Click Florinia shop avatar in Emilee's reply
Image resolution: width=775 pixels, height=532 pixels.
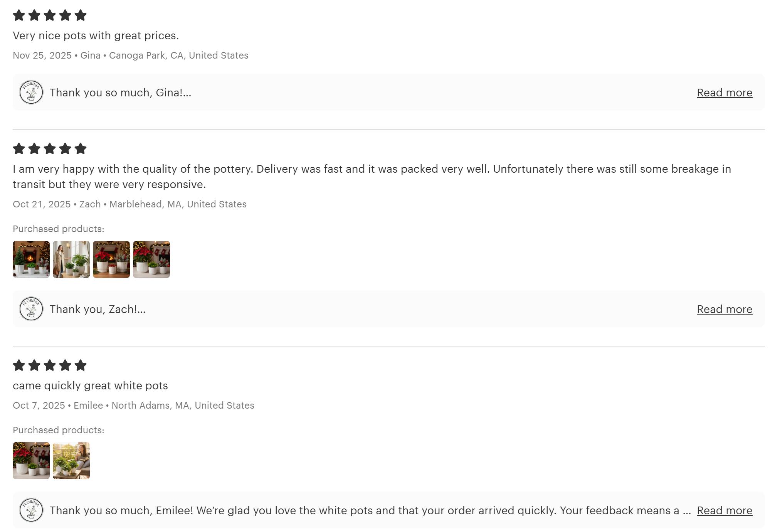click(31, 510)
